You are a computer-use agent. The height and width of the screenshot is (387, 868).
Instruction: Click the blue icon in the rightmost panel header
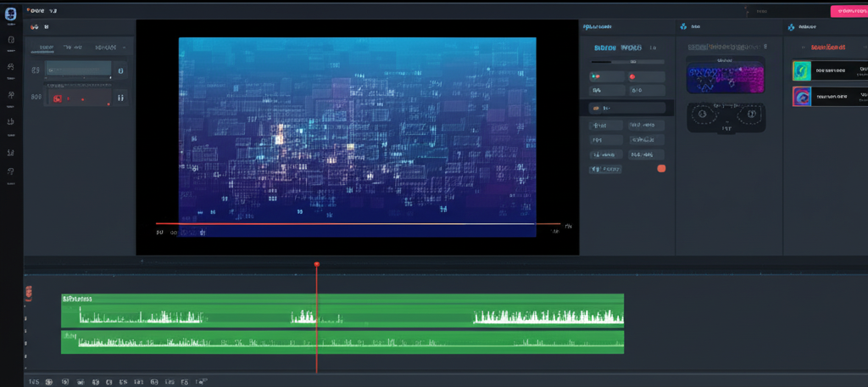pos(791,26)
